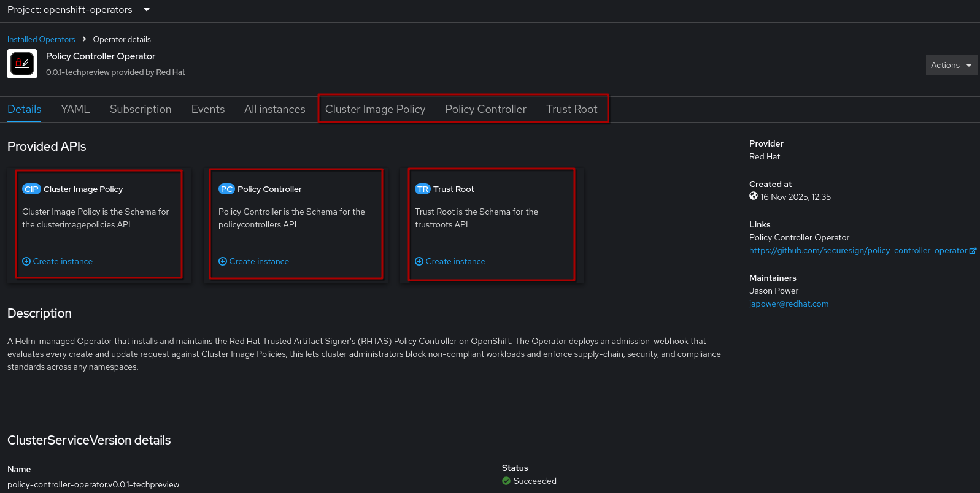Click breadcrumb chevron after Installed Operators
The width and height of the screenshot is (980, 493).
[84, 39]
